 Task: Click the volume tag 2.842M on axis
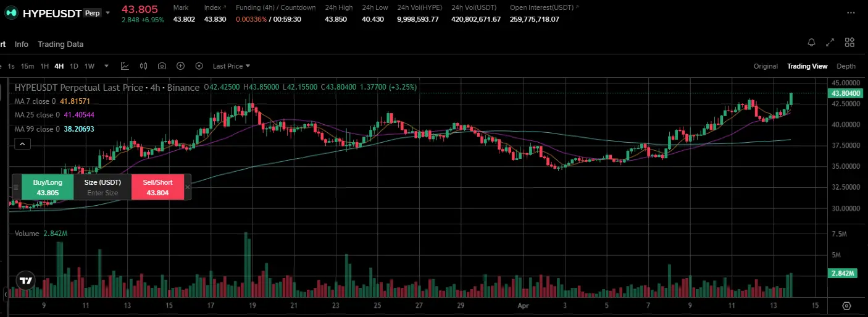(x=843, y=273)
